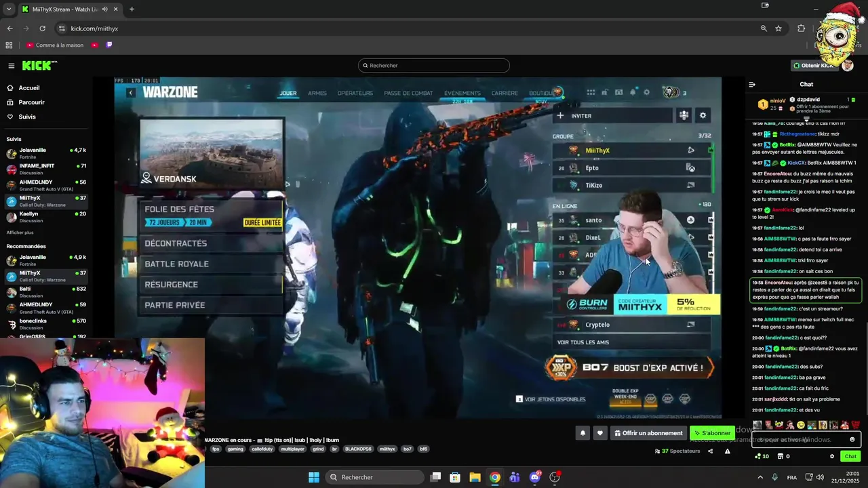The height and width of the screenshot is (488, 868).
Task: Open the in-game social settings gear
Action: (703, 116)
